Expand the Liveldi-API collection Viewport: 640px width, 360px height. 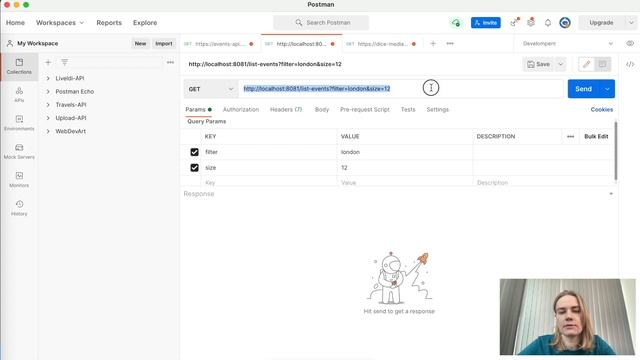tap(48, 78)
